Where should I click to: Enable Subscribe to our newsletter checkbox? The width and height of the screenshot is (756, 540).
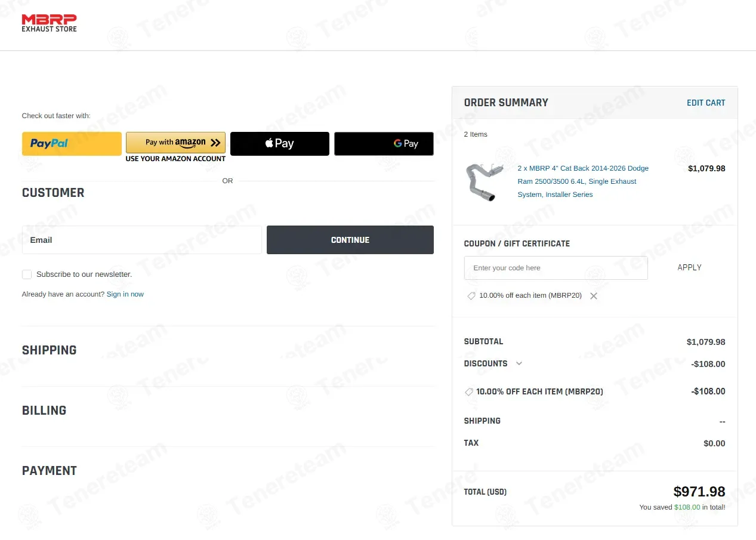coord(27,274)
